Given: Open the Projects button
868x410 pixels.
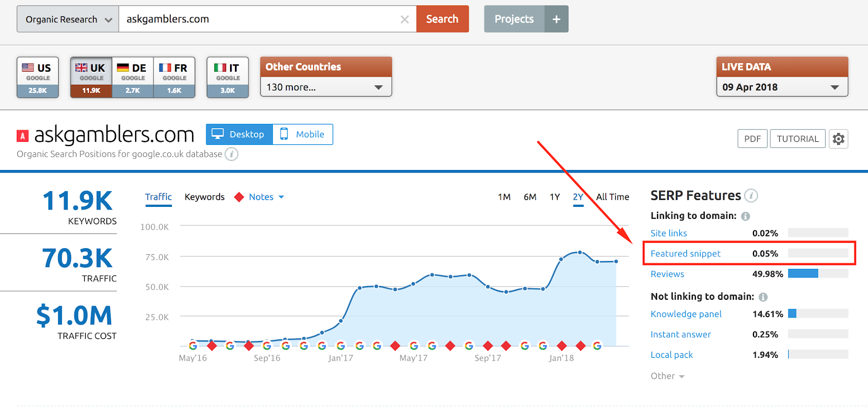Looking at the screenshot, I should 514,19.
